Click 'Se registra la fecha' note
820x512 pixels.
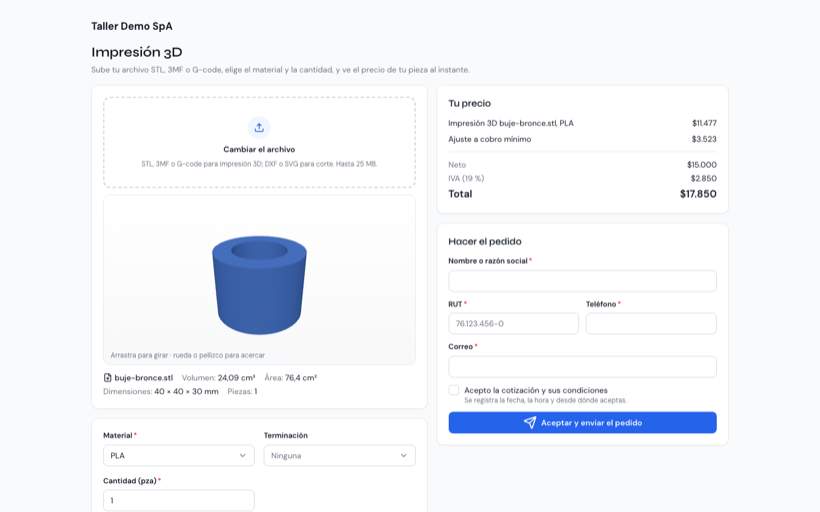click(545, 400)
